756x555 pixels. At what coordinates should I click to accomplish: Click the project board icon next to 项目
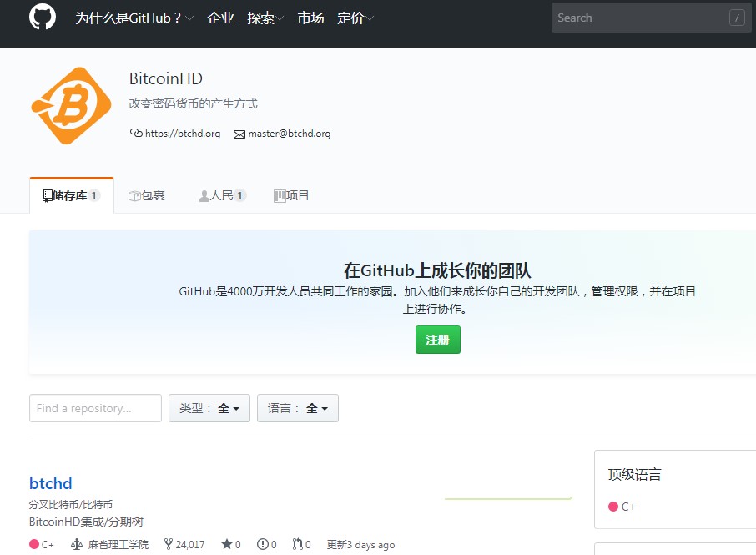point(280,196)
